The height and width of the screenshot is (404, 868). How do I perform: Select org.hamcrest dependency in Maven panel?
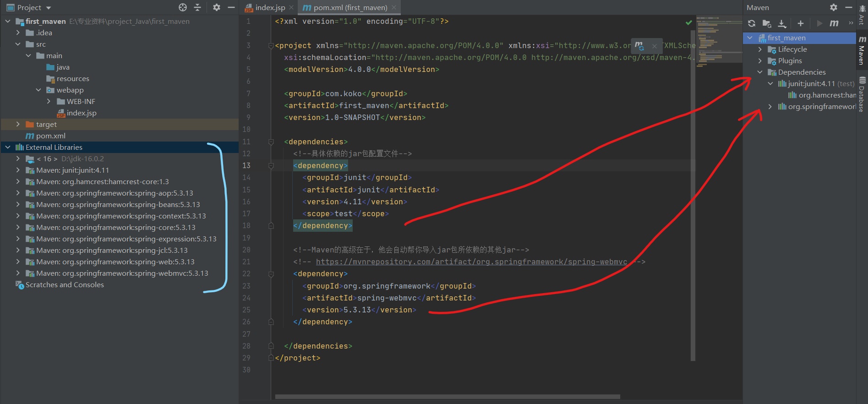point(822,95)
